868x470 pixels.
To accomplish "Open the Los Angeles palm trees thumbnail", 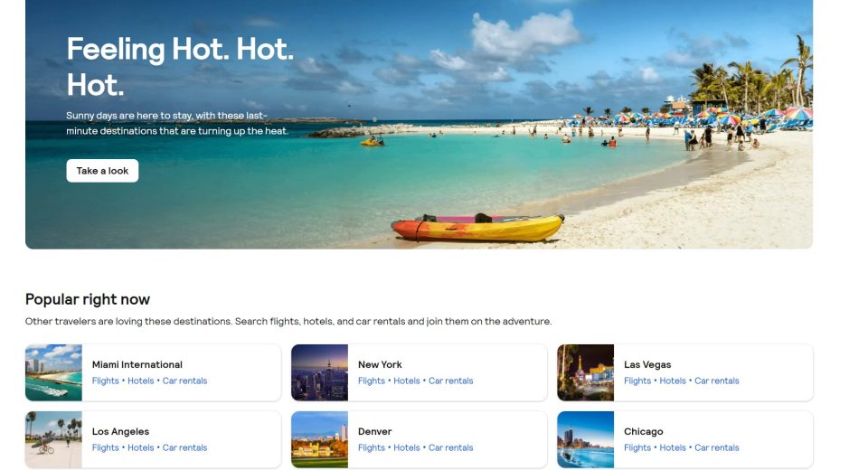I will point(53,439).
